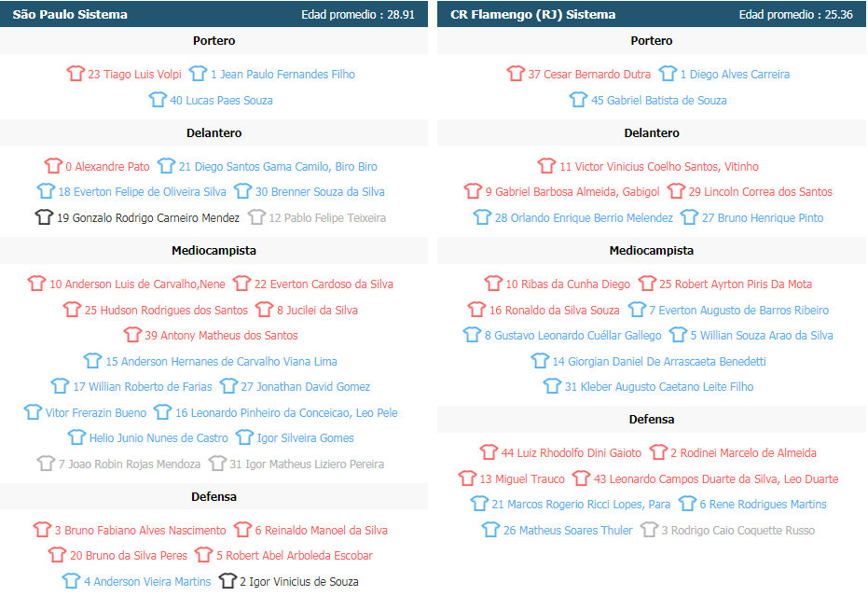Open player Helio Junio Nunes de Castro
Screen dimensions: 868x596
pos(158,438)
